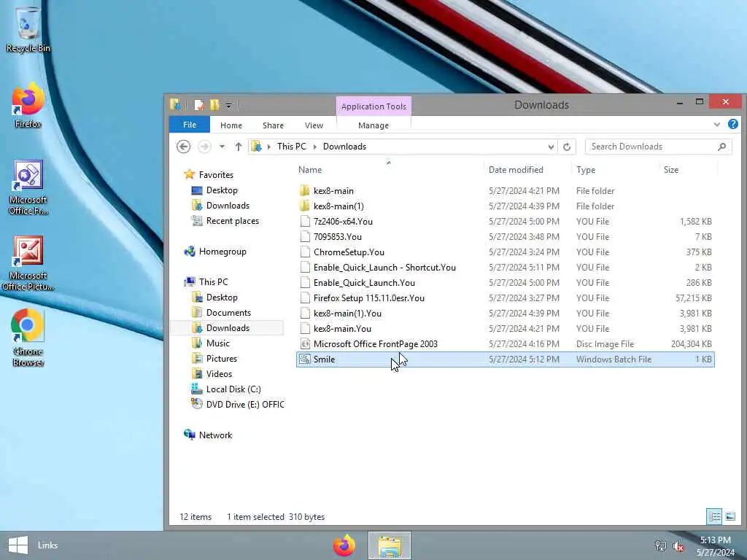The image size is (747, 560).
Task: Go up one folder level
Action: pos(239,146)
